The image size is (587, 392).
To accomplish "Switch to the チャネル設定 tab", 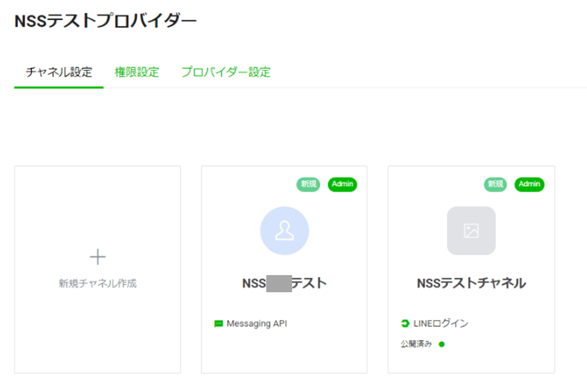I will (59, 72).
